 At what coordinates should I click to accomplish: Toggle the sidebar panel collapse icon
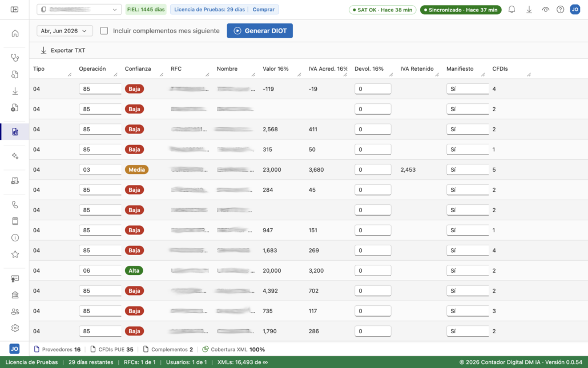(15, 9)
